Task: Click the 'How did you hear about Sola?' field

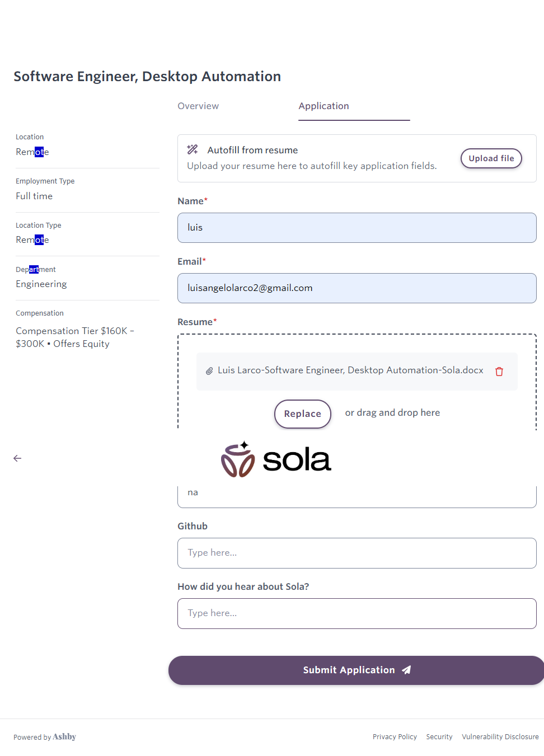Action: tap(357, 613)
